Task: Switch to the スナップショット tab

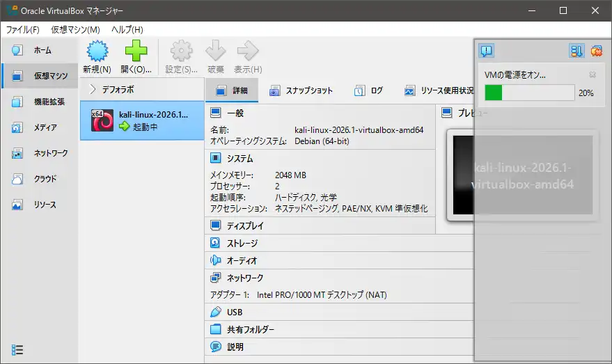Action: [x=301, y=90]
